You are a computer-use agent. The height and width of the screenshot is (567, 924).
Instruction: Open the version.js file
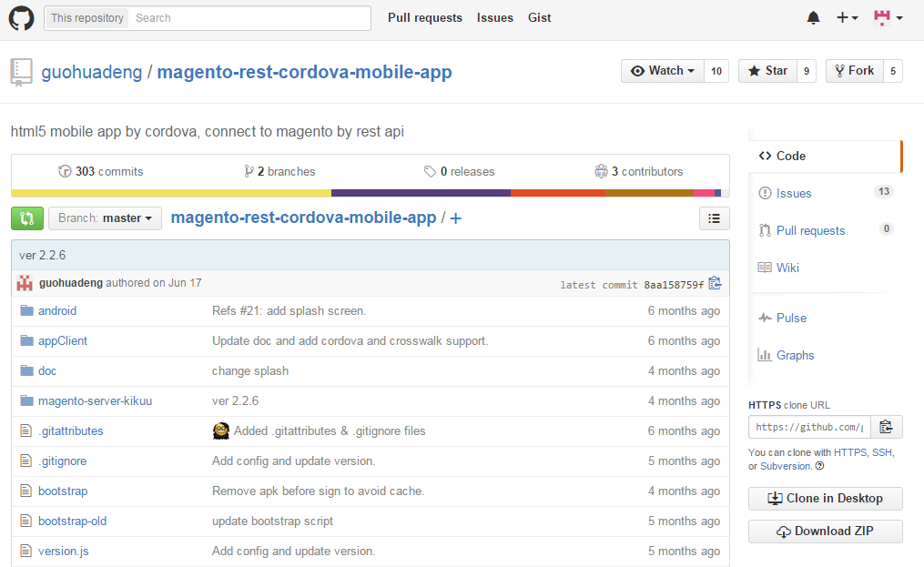64,552
